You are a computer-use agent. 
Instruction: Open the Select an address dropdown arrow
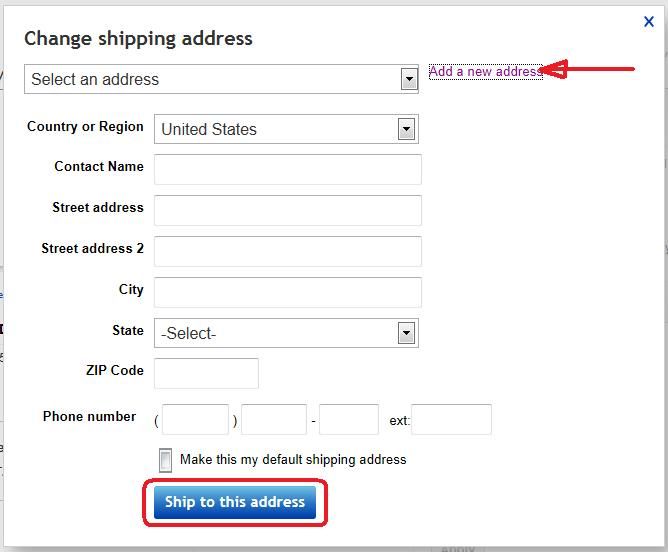[x=409, y=79]
